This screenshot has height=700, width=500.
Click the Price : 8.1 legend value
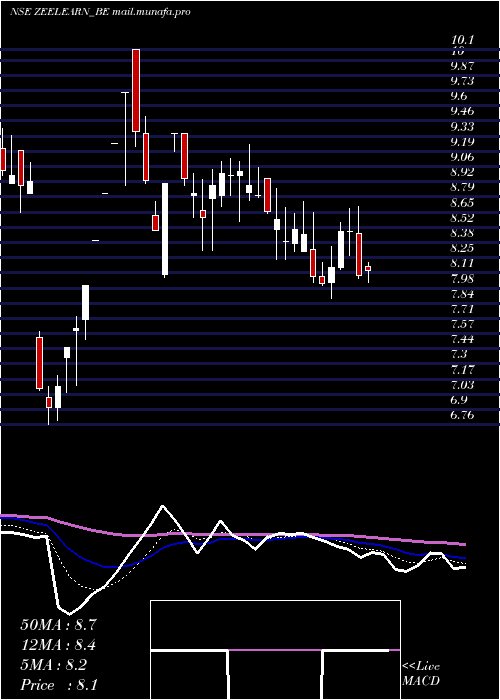59,685
